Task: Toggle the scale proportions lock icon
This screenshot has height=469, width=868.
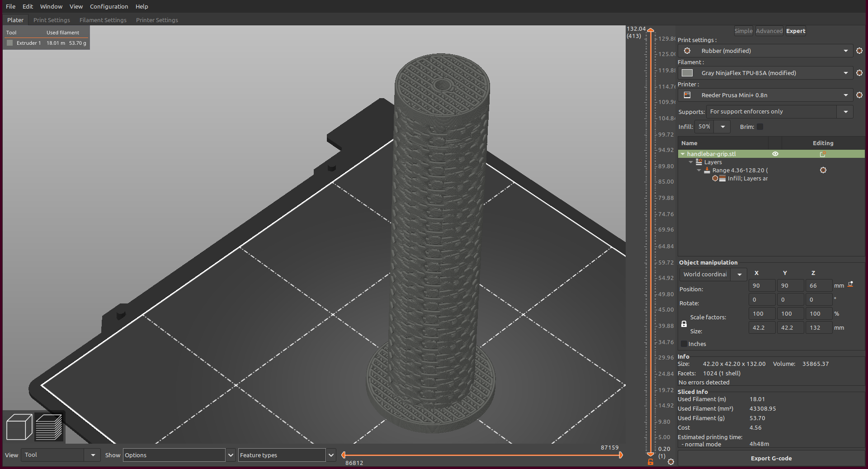Action: click(684, 324)
